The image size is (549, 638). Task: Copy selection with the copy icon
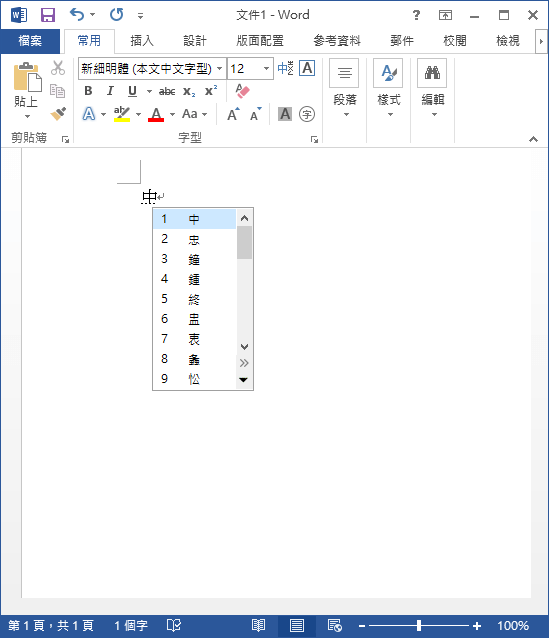click(58, 91)
